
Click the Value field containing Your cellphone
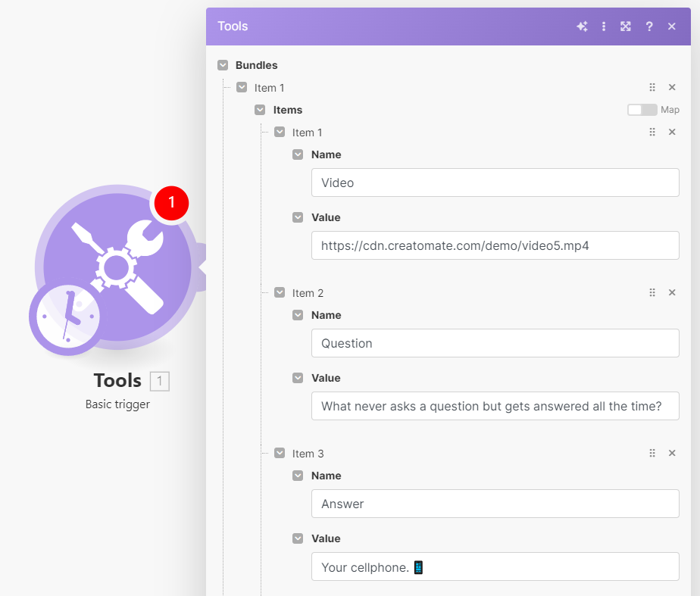[x=495, y=566]
